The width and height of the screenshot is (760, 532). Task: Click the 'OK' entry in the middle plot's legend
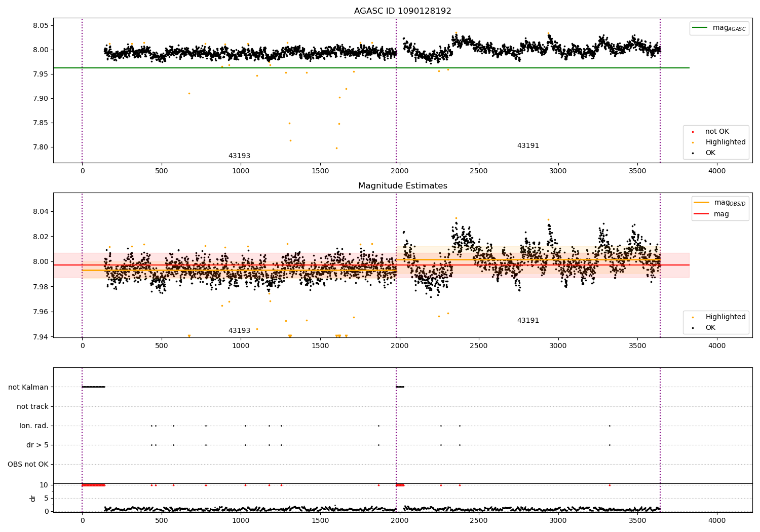(710, 328)
